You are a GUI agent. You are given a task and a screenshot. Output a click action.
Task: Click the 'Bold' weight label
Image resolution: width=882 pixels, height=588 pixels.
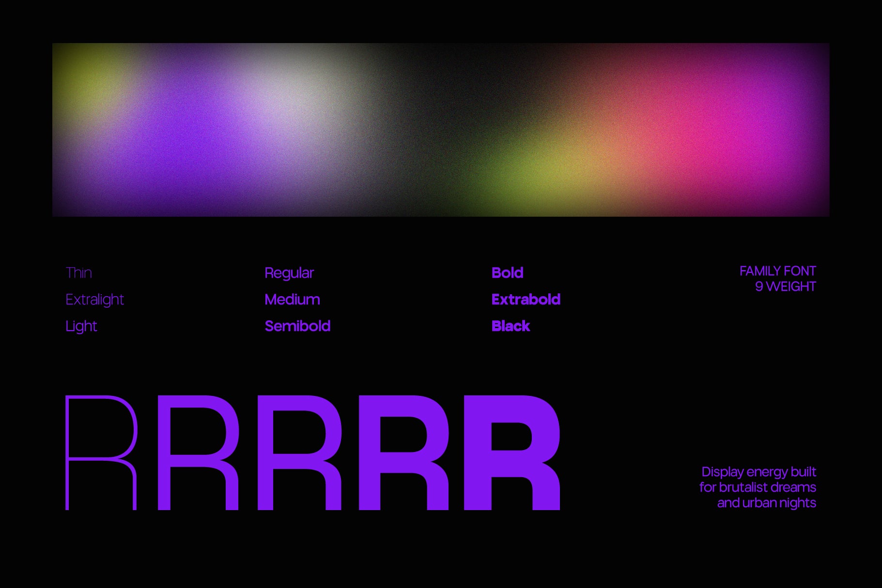point(508,273)
